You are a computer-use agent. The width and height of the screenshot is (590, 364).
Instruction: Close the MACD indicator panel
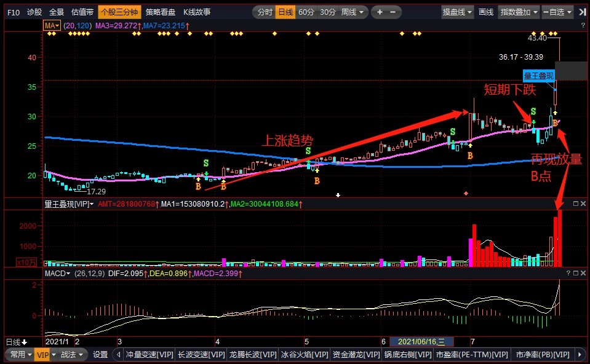[x=583, y=272]
